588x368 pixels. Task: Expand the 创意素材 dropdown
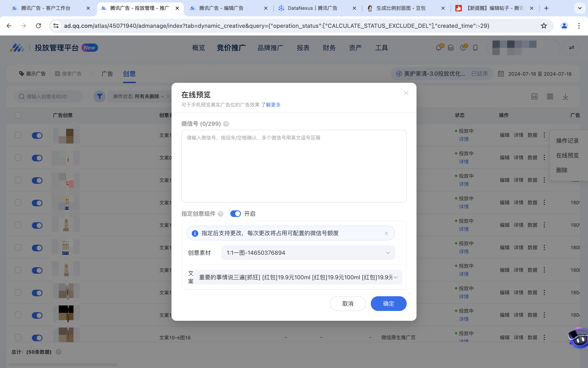[308, 253]
